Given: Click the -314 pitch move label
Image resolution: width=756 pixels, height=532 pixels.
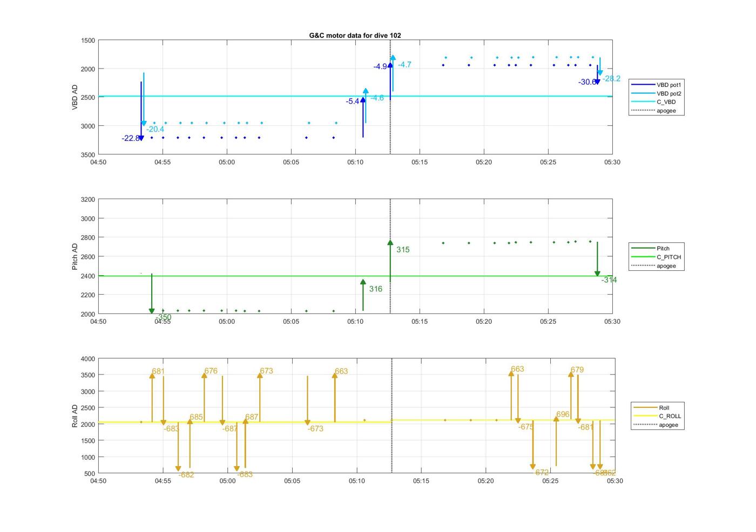Looking at the screenshot, I should [609, 280].
